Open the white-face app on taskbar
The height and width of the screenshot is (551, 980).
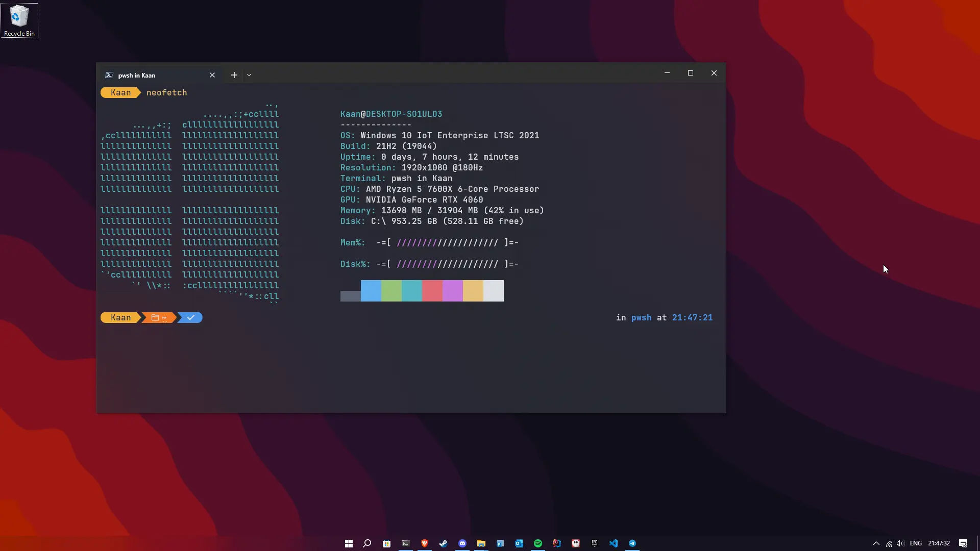(576, 543)
